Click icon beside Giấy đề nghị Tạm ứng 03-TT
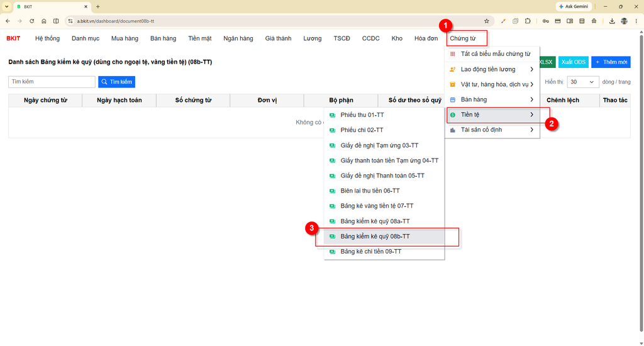 [x=332, y=145]
